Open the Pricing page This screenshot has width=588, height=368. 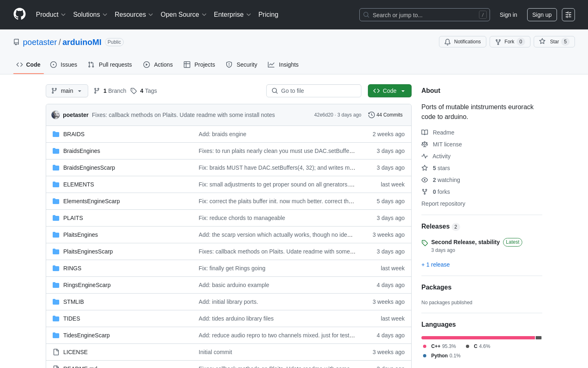(x=268, y=15)
